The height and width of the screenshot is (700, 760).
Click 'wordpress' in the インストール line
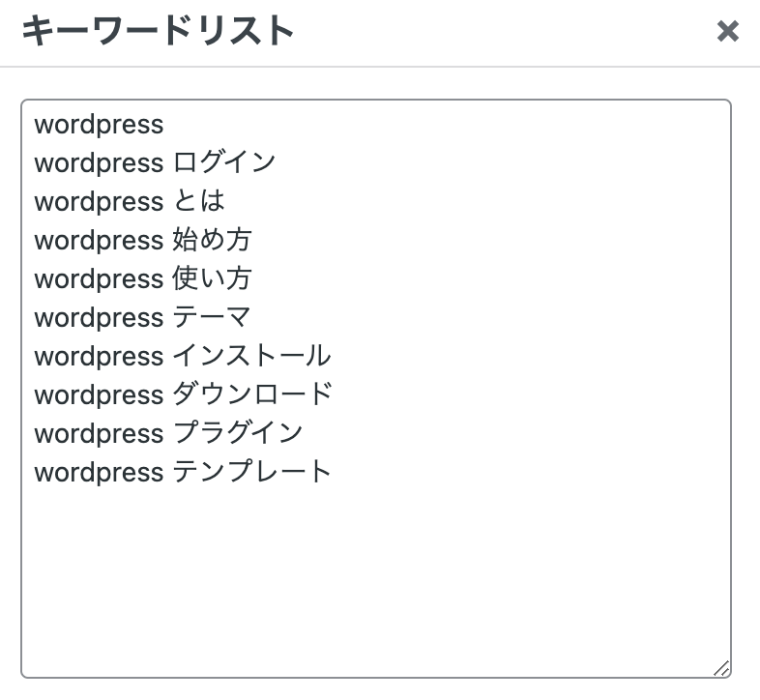tap(99, 358)
